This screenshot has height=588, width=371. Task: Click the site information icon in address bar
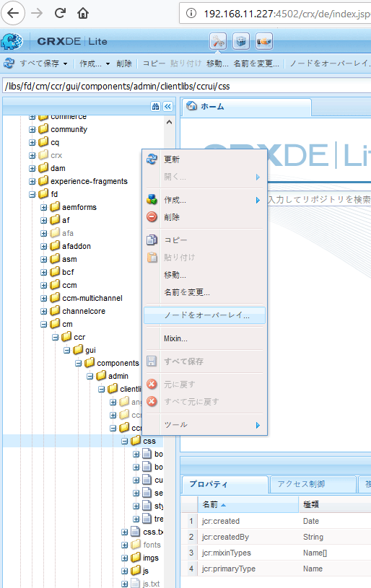[x=191, y=14]
